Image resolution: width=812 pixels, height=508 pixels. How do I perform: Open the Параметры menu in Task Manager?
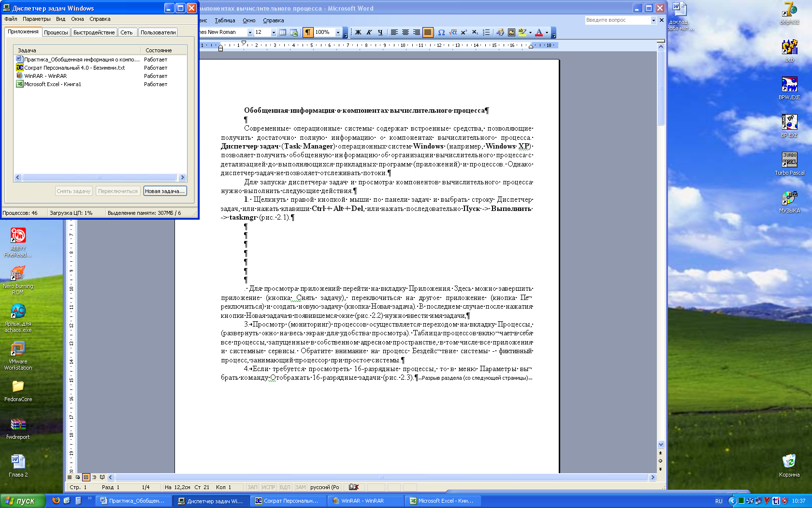pos(37,19)
